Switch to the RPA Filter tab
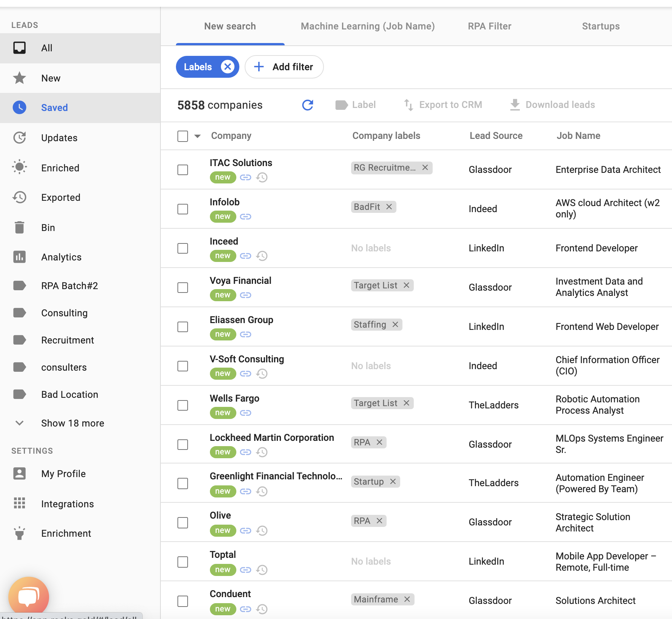This screenshot has width=672, height=619. [490, 26]
